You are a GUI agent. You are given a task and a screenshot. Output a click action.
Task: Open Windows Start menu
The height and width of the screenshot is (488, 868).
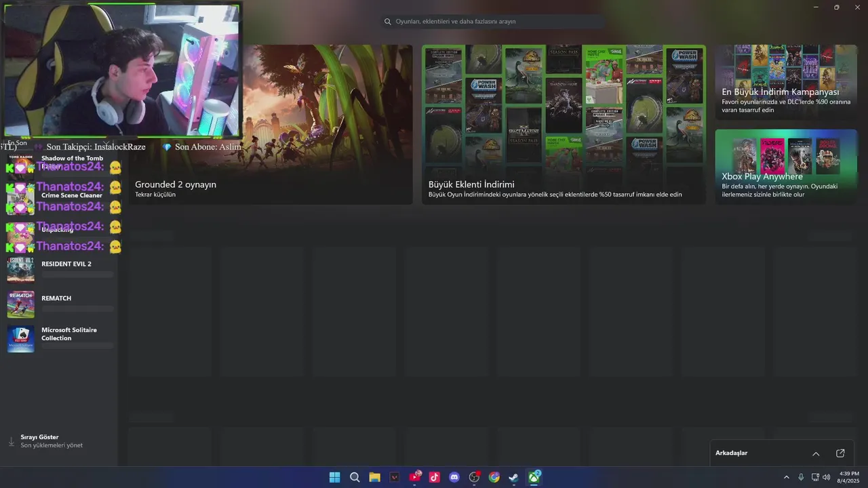(334, 477)
